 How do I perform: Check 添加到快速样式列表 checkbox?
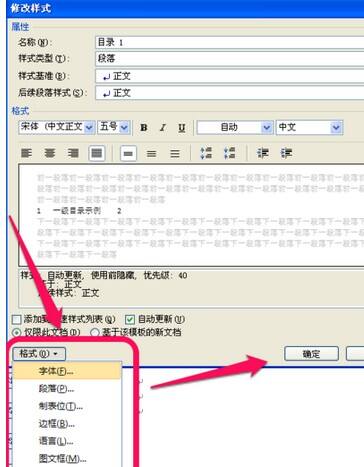pyautogui.click(x=17, y=319)
